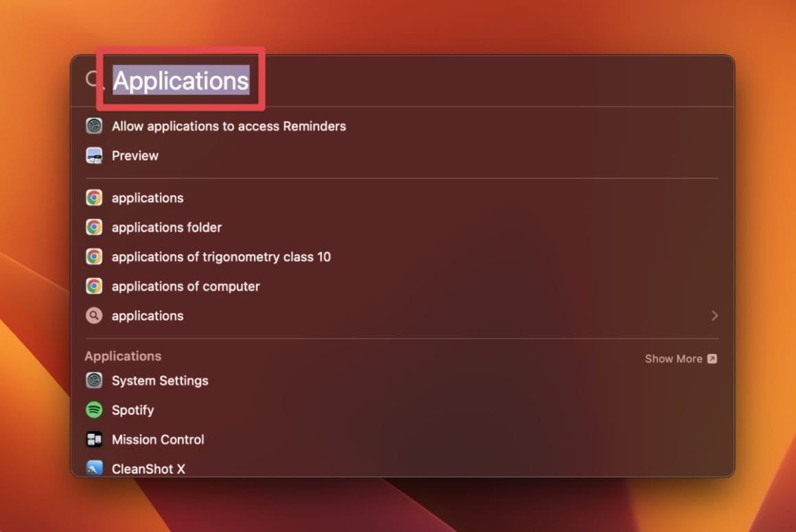Open 'applications of trigonometry class 10' suggestion
This screenshot has height=532, width=796.
222,257
